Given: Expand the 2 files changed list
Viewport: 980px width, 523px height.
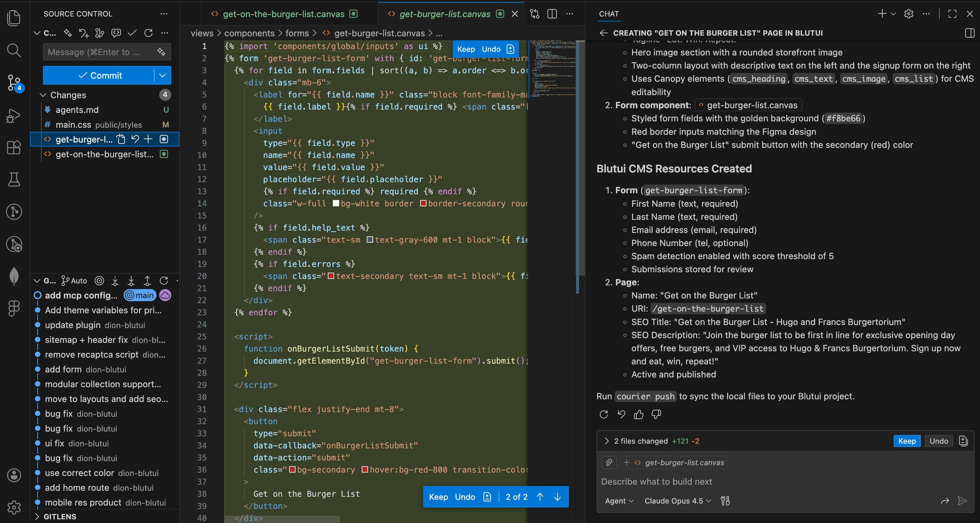Looking at the screenshot, I should (x=607, y=441).
